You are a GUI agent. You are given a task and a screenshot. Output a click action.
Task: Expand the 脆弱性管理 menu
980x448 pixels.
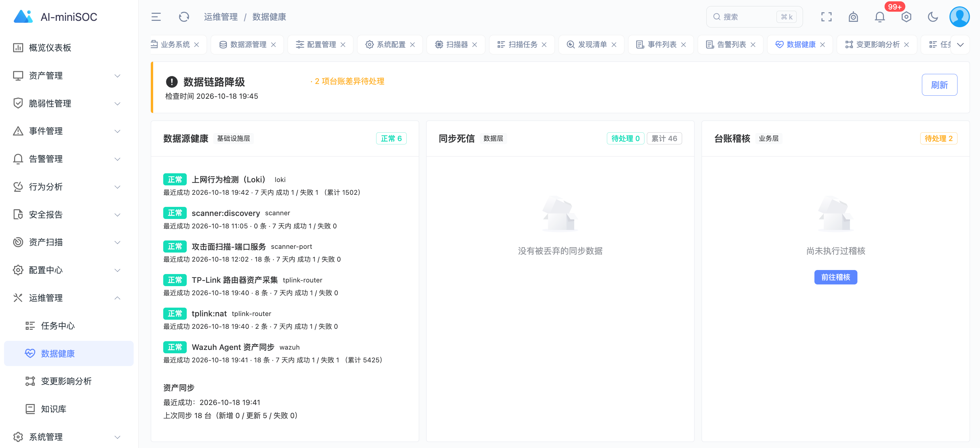point(69,103)
